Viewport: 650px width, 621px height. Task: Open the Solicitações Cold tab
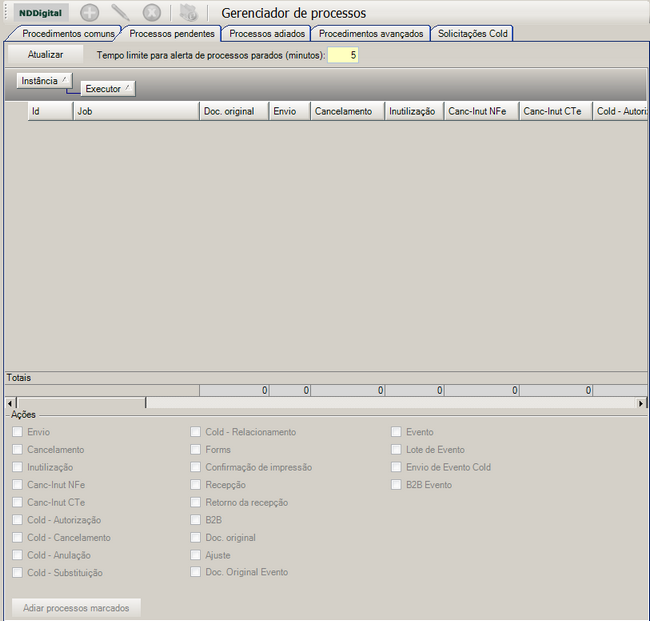pos(473,34)
